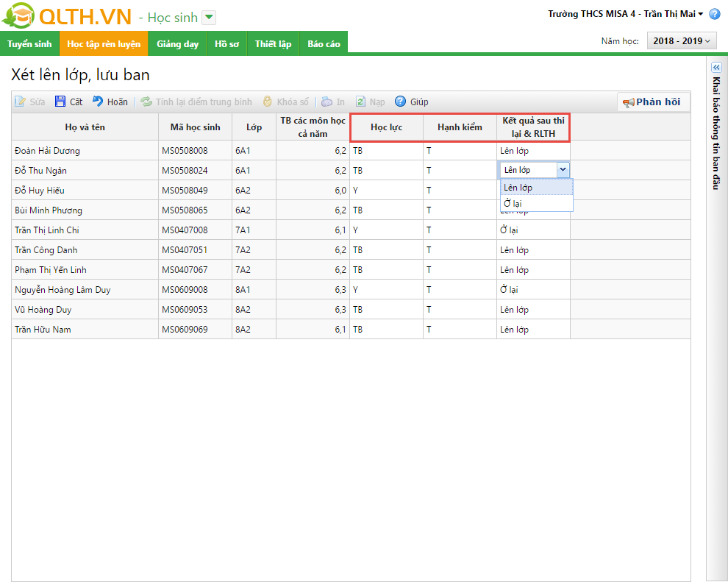Select 'Ở lại' from the dropdown list
728x582 pixels.
tap(513, 203)
